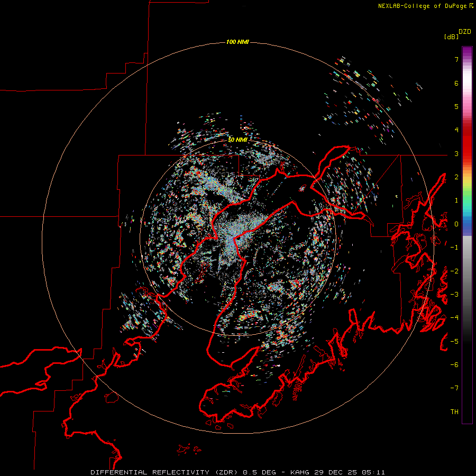The height and width of the screenshot is (476, 476).
Task: Click the 6 value on the color scale
Action: [x=456, y=83]
